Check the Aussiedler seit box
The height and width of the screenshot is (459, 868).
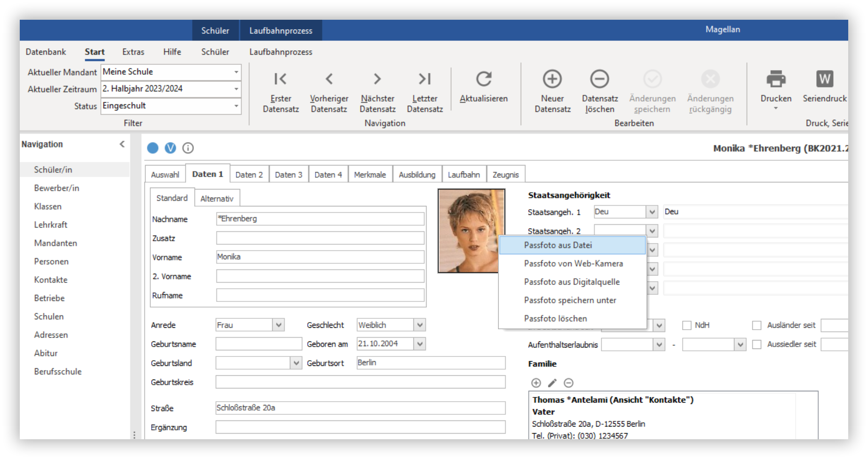(x=757, y=345)
